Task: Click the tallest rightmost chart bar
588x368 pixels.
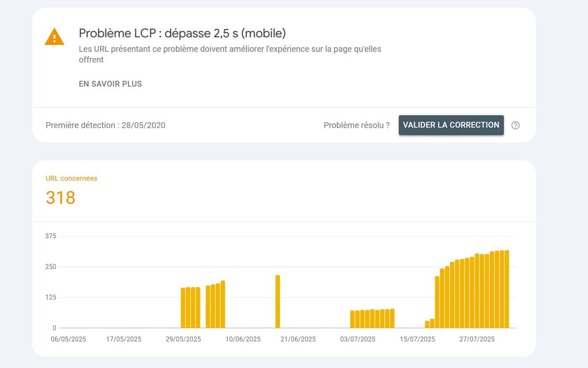Action: click(x=507, y=289)
